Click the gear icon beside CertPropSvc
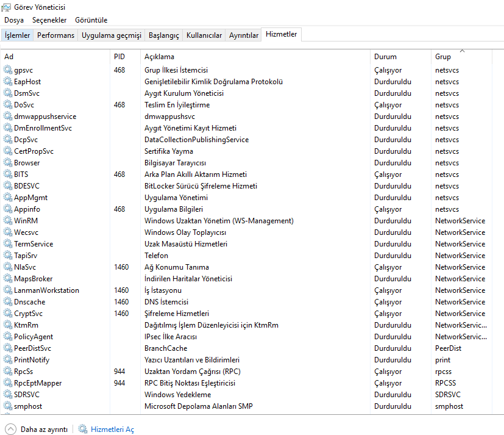 8,151
